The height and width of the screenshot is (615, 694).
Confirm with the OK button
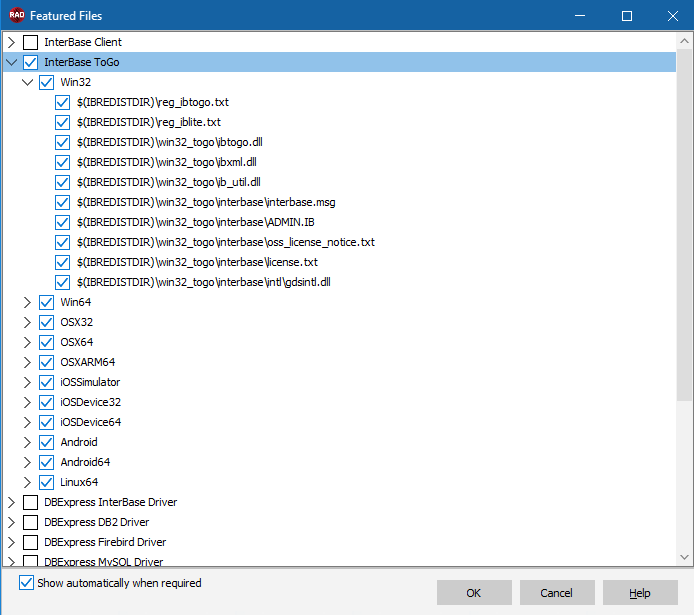pyautogui.click(x=474, y=592)
